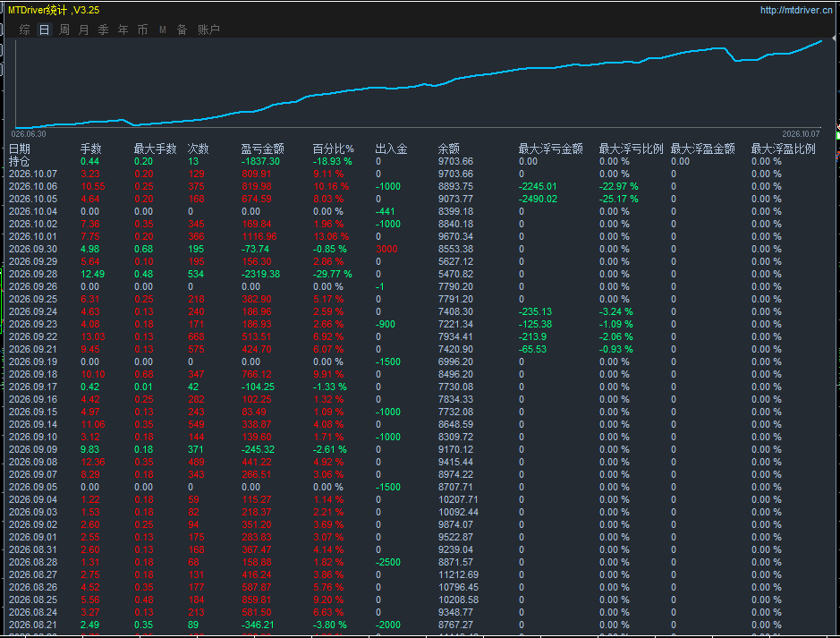Select the 币 currency tab
840x638 pixels.
(142, 30)
